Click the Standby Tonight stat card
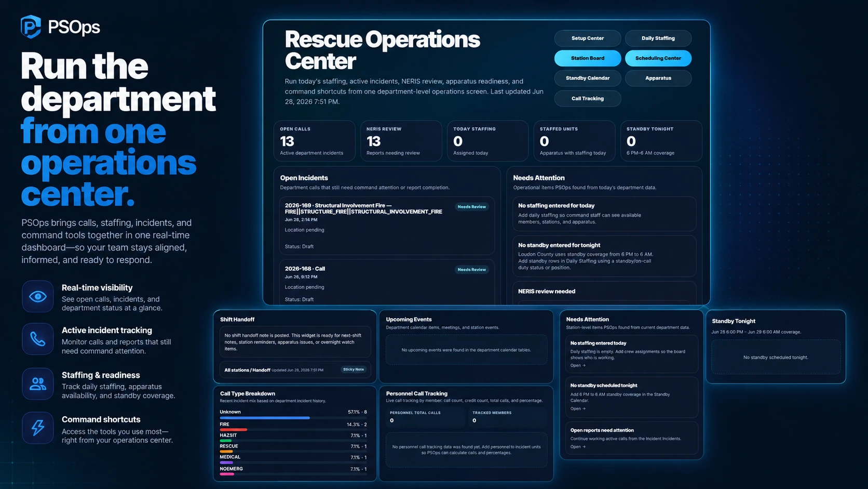Viewport: 868px width, 489px height. (661, 141)
